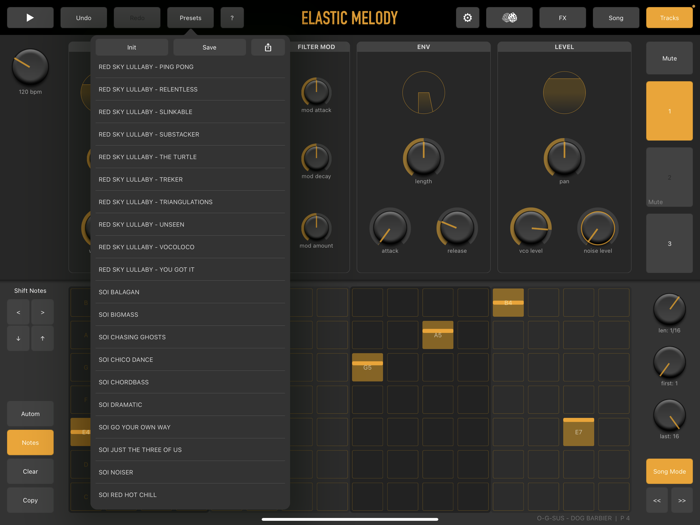This screenshot has width=700, height=525.
Task: Toggle Song Mode
Action: (670, 471)
